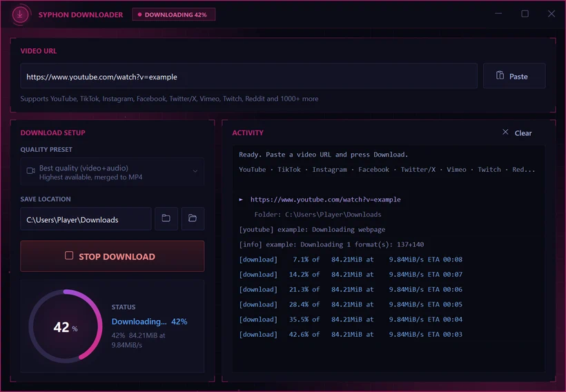Screen dimensions: 566x392
Task: Focus the video URL input field
Action: click(248, 76)
